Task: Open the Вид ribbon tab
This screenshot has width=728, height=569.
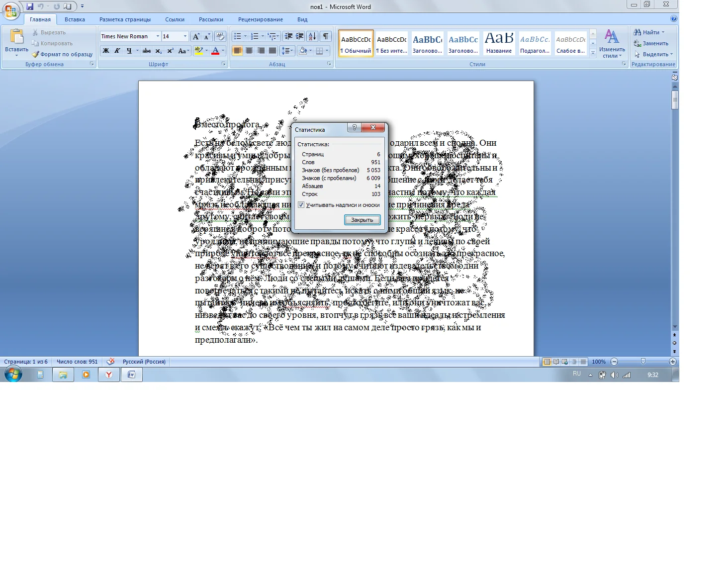Action: (302, 19)
